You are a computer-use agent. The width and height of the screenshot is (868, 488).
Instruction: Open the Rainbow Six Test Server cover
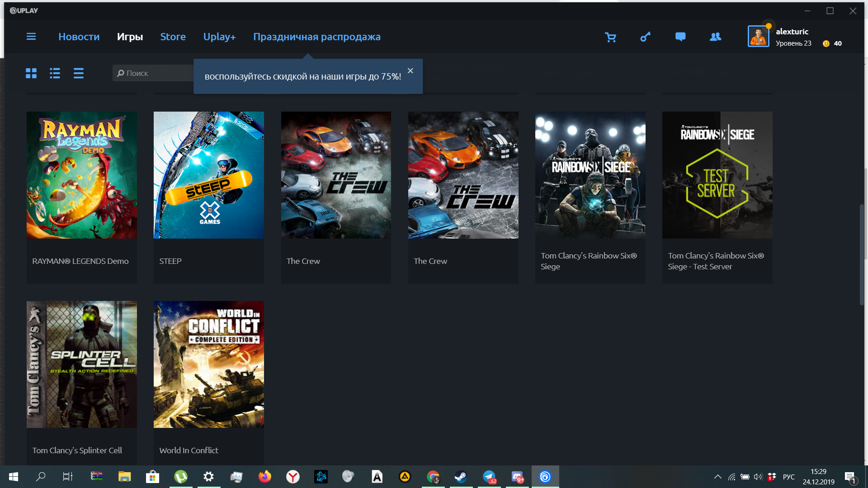point(717,175)
